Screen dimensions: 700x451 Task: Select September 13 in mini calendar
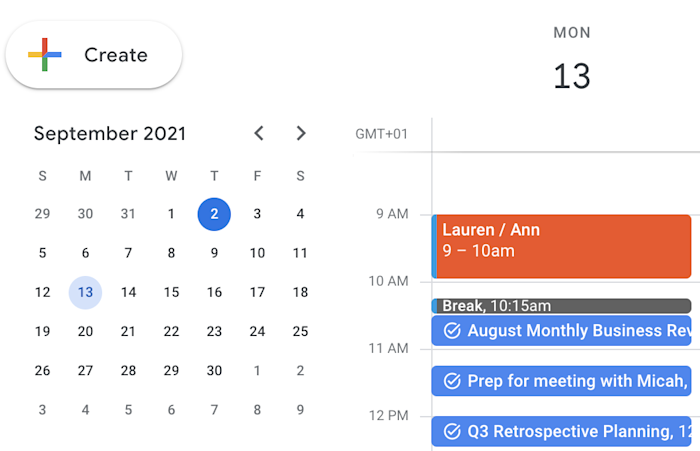85,292
